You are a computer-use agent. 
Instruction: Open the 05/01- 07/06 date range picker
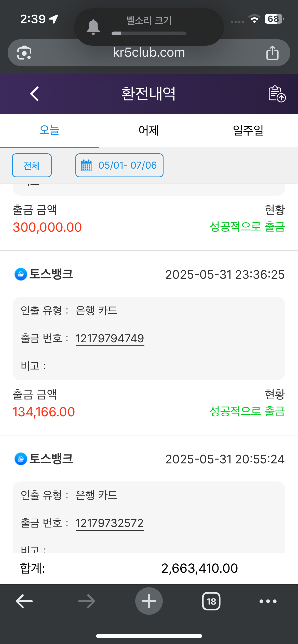coord(119,165)
